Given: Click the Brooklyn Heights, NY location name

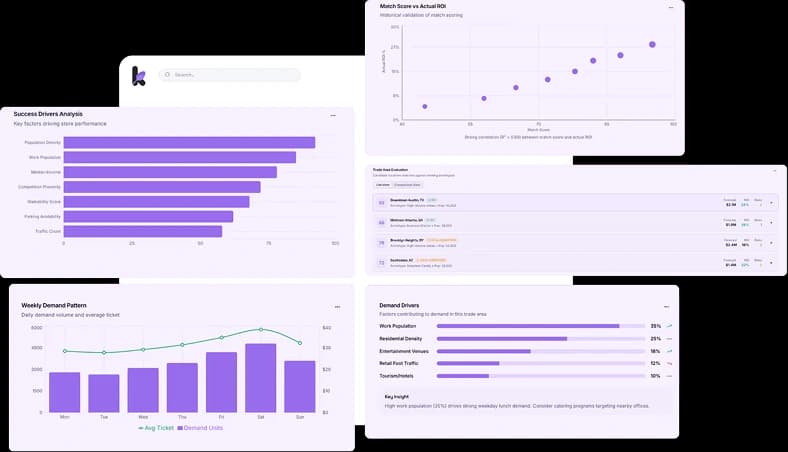Looking at the screenshot, I should 407,240.
